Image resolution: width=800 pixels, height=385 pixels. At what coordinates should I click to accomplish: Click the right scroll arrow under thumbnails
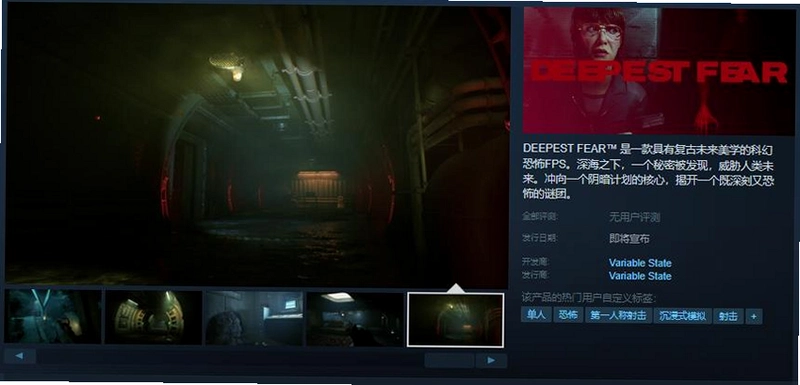pos(491,361)
